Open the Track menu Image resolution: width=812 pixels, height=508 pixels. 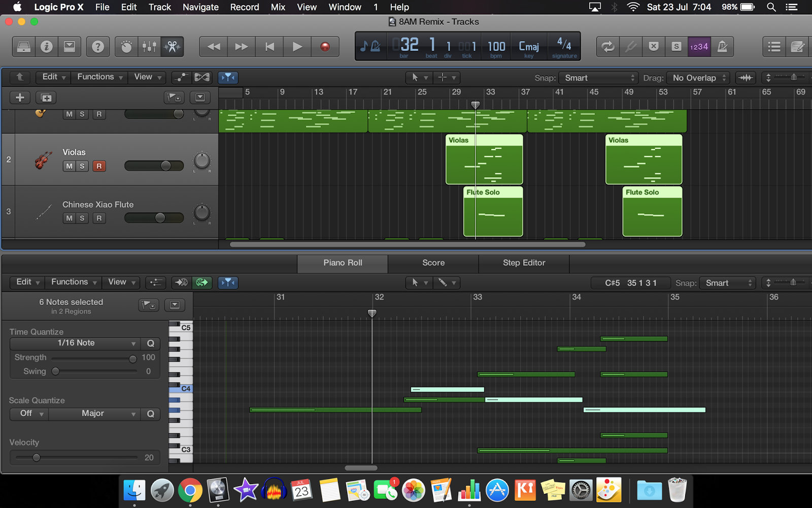(x=159, y=7)
